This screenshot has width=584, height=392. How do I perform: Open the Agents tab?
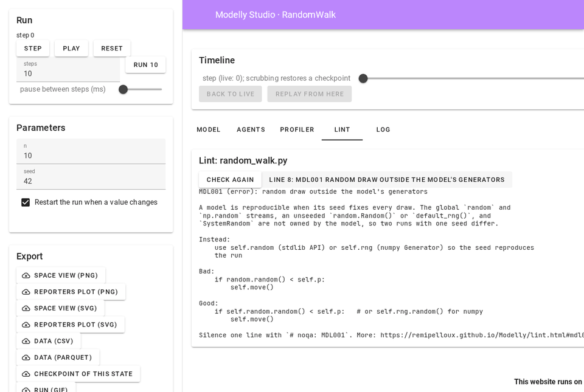(251, 129)
